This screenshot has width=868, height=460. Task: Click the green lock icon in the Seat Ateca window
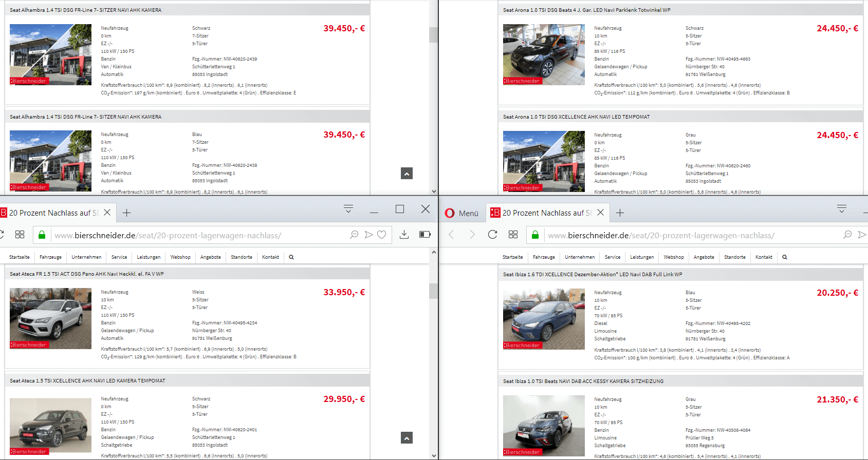click(x=42, y=235)
